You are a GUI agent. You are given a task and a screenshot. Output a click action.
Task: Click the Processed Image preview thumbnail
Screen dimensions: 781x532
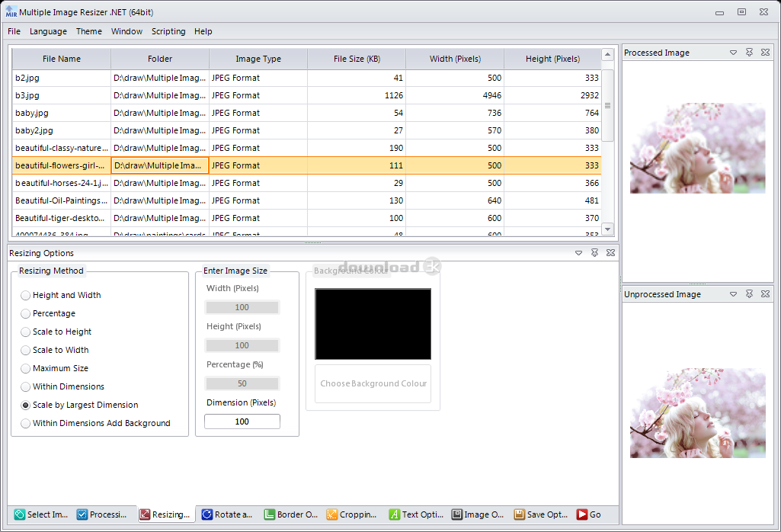pos(697,148)
